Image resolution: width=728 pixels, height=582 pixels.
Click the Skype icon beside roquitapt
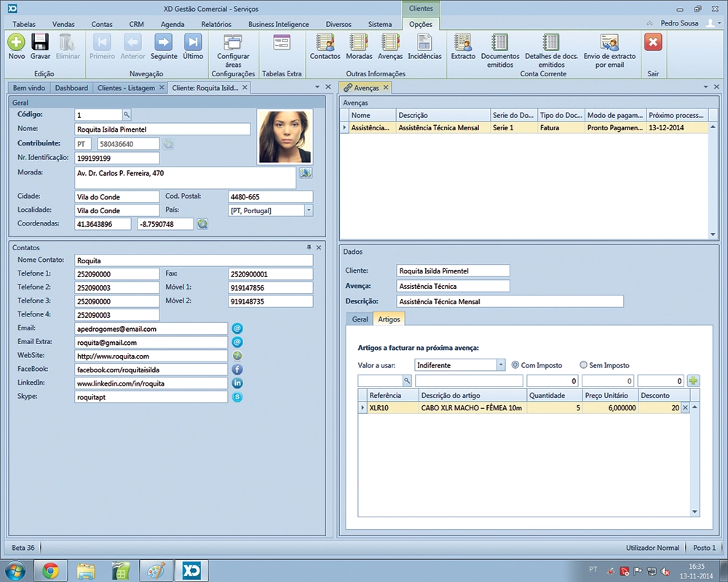click(237, 397)
